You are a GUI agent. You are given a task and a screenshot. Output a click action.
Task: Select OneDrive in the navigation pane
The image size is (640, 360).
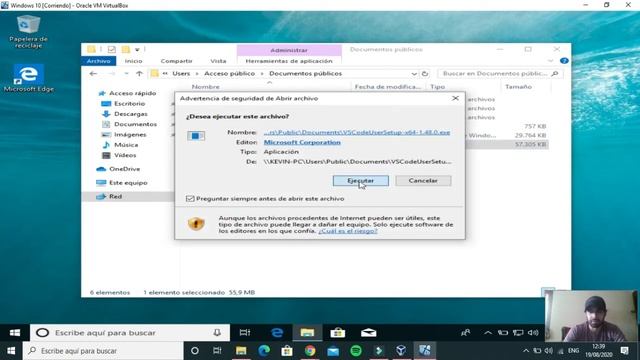pyautogui.click(x=118, y=169)
